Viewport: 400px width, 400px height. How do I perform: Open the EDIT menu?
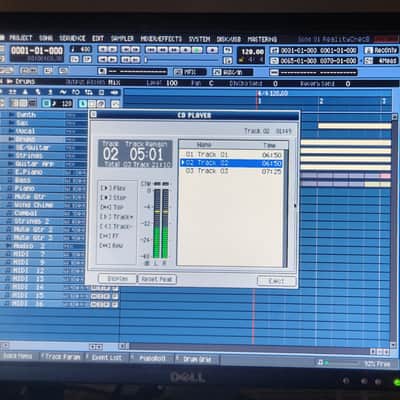pos(98,38)
